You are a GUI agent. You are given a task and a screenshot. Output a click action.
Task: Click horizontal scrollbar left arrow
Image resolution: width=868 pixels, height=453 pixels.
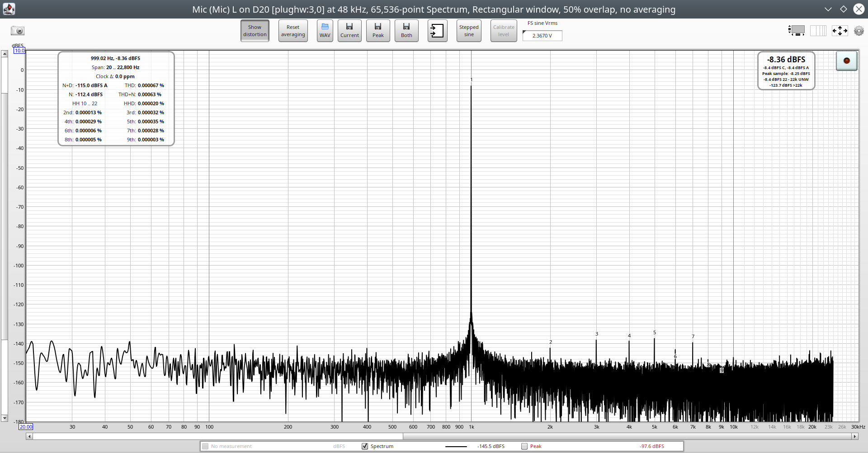coord(29,436)
